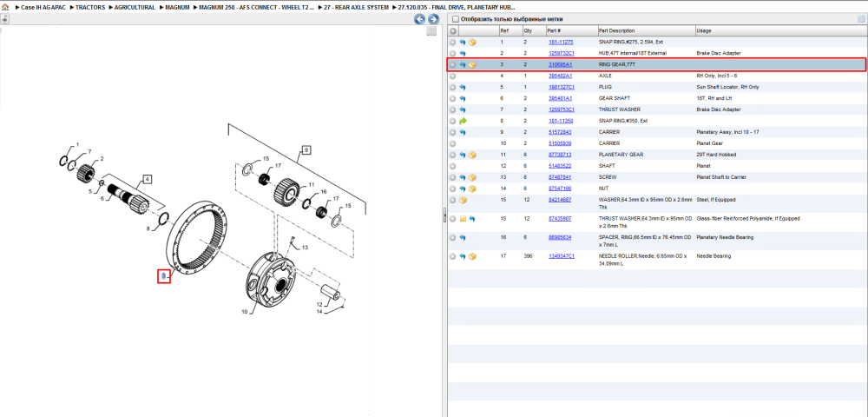Click the blue arrow on SPACER RING row
The height and width of the screenshot is (417, 868).
tap(463, 237)
